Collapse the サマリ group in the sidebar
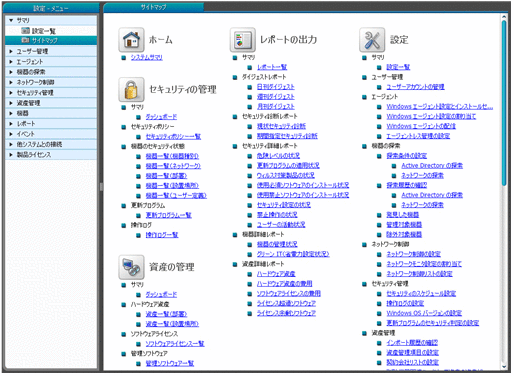Viewport: 514px width, 376px height. coord(11,20)
